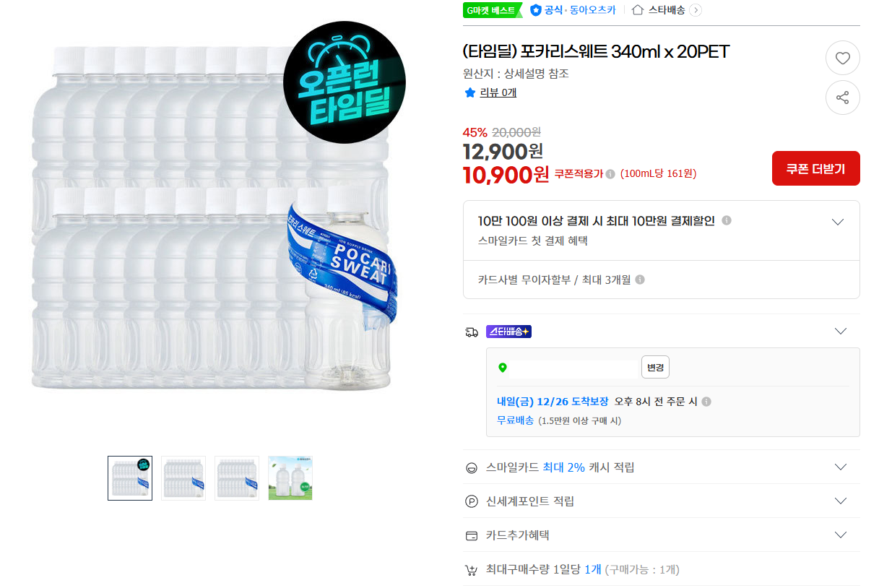
Task: Add the product to wishlist via heart icon
Action: (x=842, y=58)
